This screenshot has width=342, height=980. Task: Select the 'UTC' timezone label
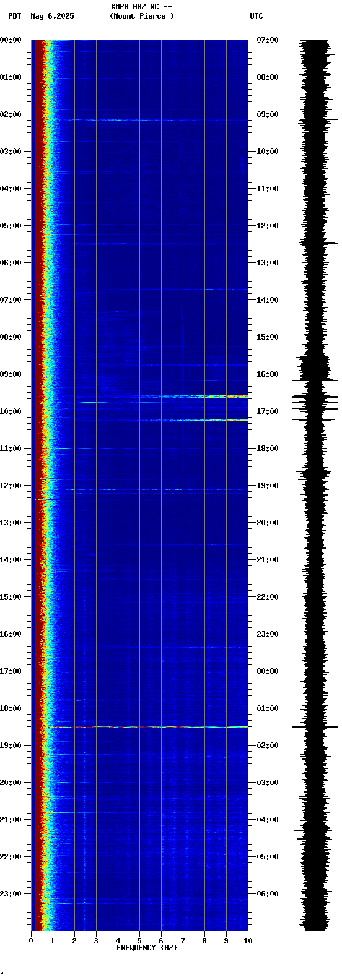256,16
